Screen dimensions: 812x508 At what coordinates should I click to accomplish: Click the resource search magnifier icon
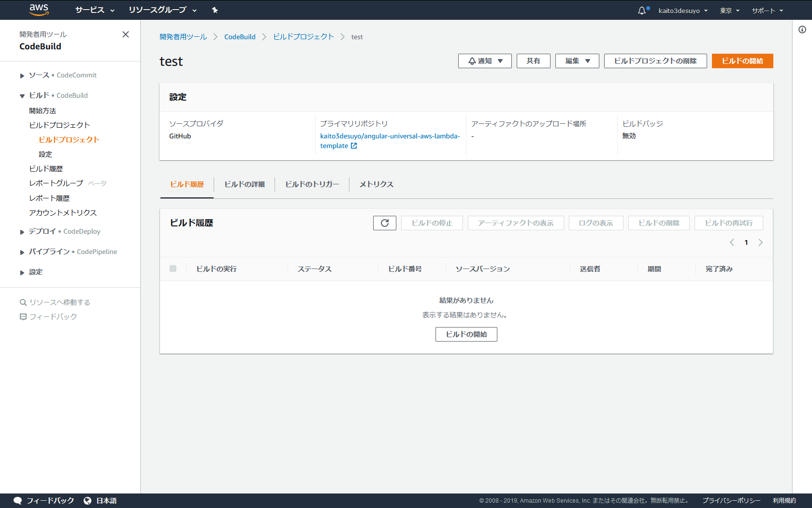pyautogui.click(x=23, y=302)
